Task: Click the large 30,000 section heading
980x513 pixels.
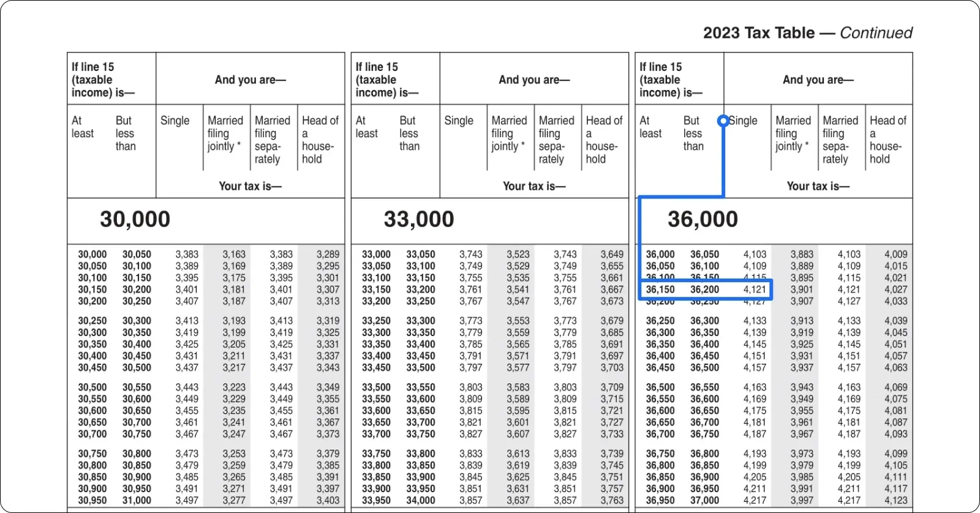Action: click(x=135, y=219)
